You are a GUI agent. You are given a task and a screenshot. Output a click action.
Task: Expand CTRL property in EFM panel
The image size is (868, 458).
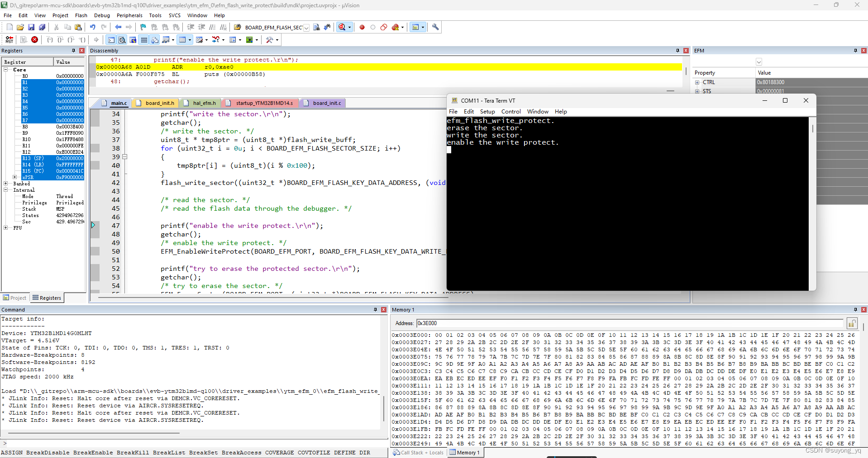click(697, 82)
